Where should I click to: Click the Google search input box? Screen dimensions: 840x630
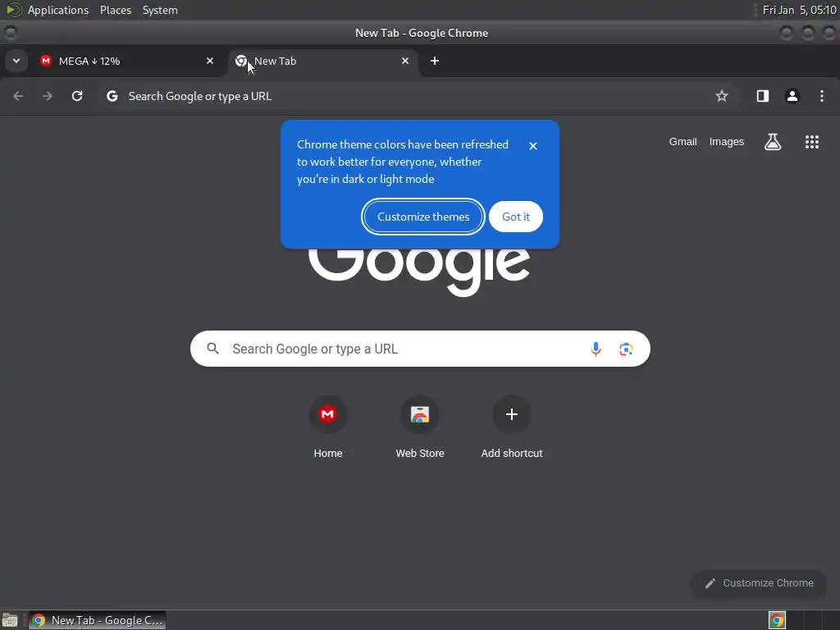coord(420,349)
